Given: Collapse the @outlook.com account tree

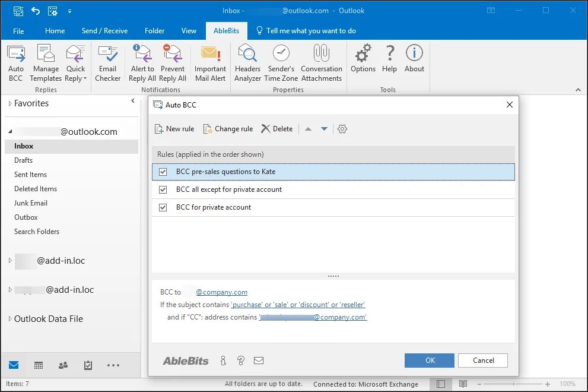Looking at the screenshot, I should point(10,131).
